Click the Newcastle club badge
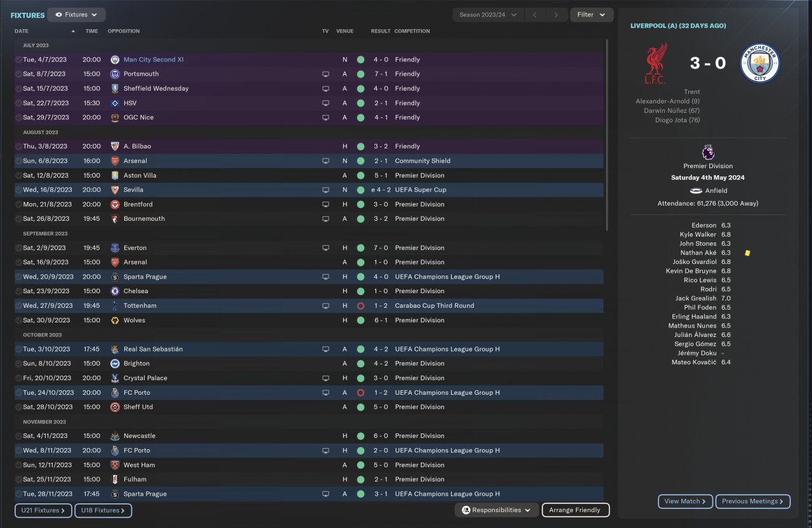Viewport: 812px width, 528px height. [115, 436]
